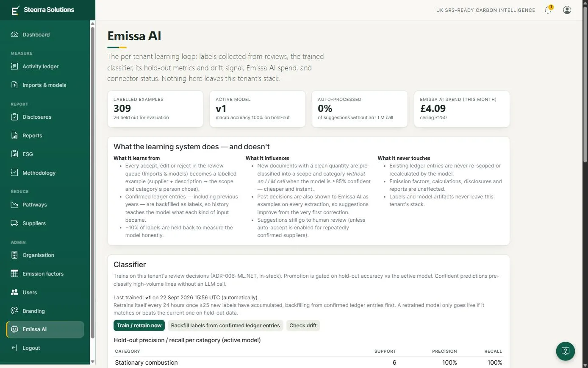
Task: Click the Emissa AI chip icon
Action: coord(14,329)
